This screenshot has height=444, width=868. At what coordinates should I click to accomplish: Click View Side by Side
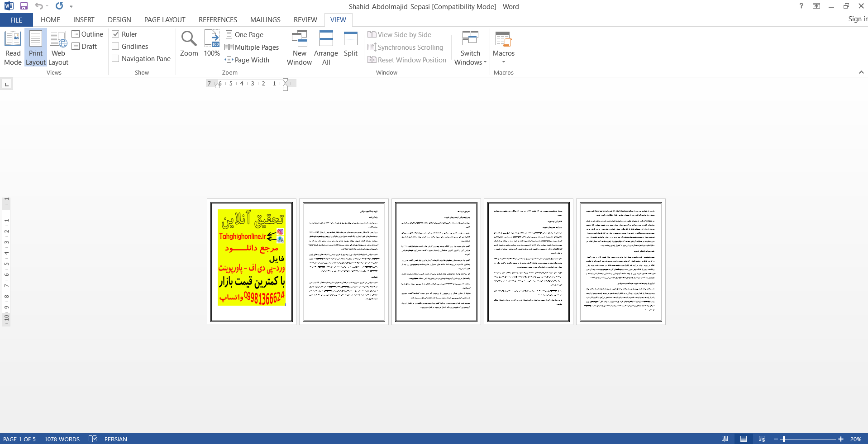(x=399, y=35)
